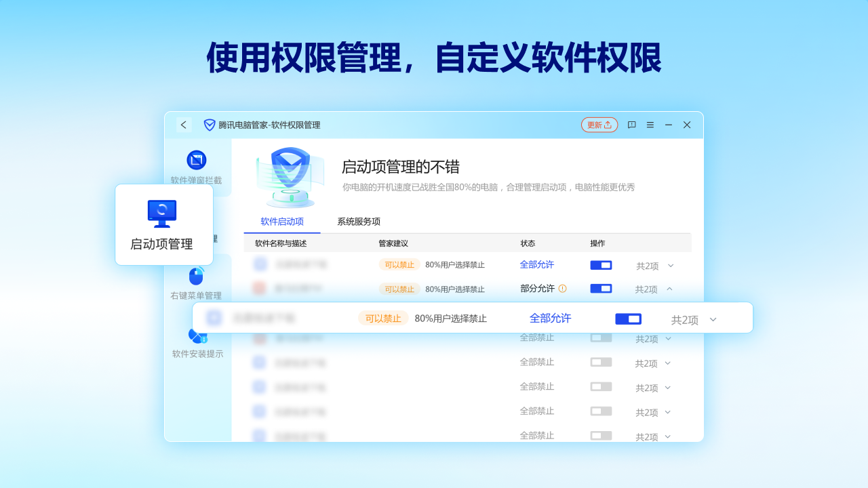Select the 软件启动项 tab
The width and height of the screenshot is (868, 488).
tap(282, 222)
